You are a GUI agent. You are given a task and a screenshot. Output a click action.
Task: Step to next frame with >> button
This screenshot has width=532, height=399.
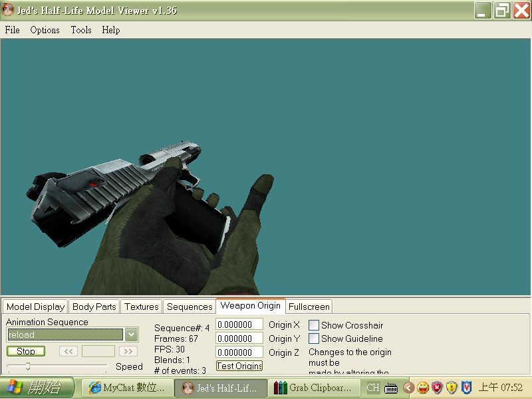(128, 351)
